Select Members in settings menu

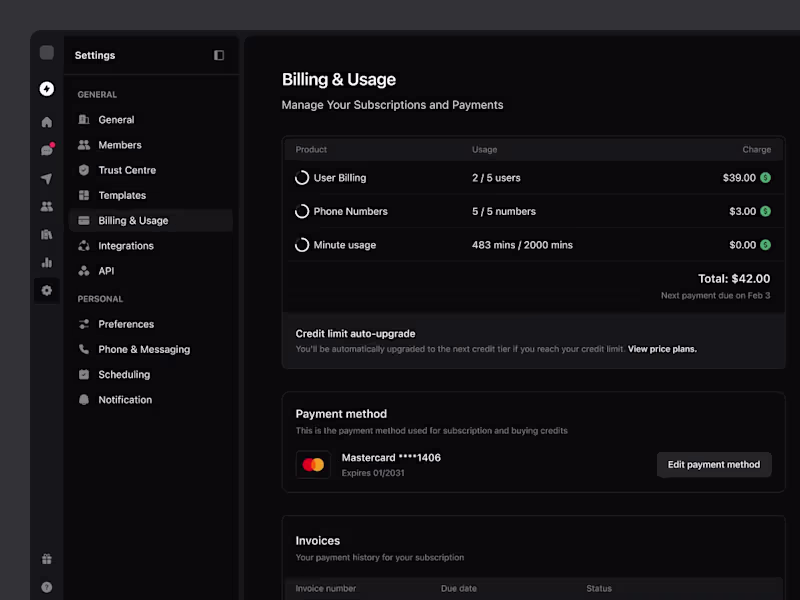click(x=119, y=145)
